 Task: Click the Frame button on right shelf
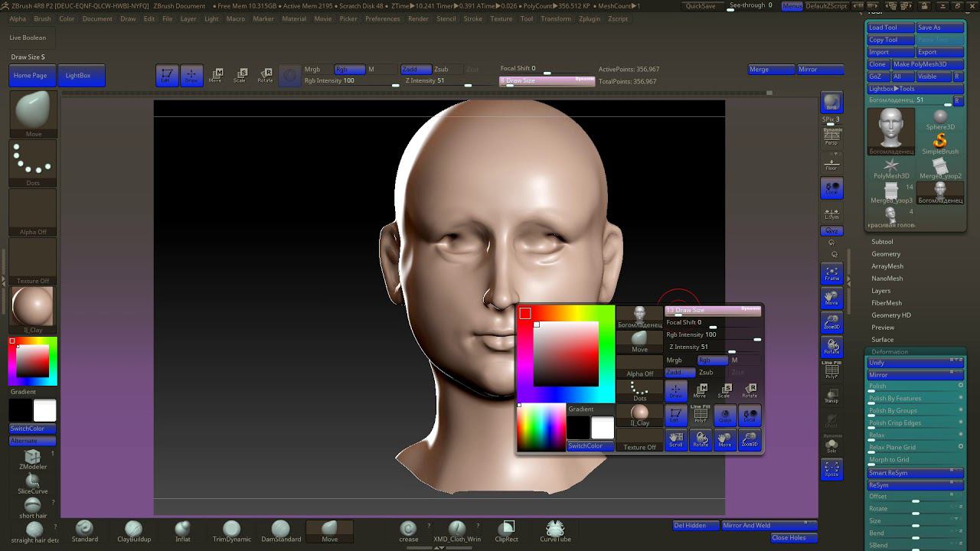(831, 273)
